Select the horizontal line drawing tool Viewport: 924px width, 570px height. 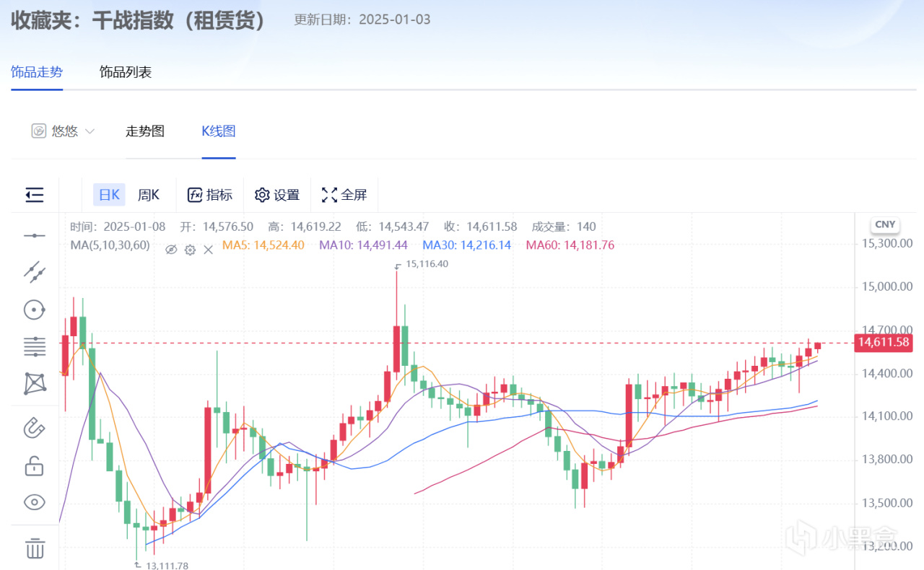click(x=35, y=236)
